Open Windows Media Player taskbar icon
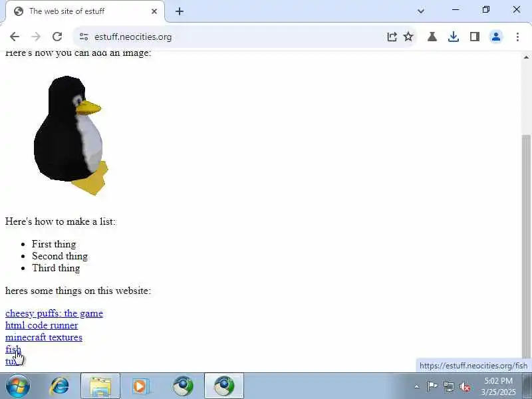532x399 pixels. pyautogui.click(x=140, y=386)
